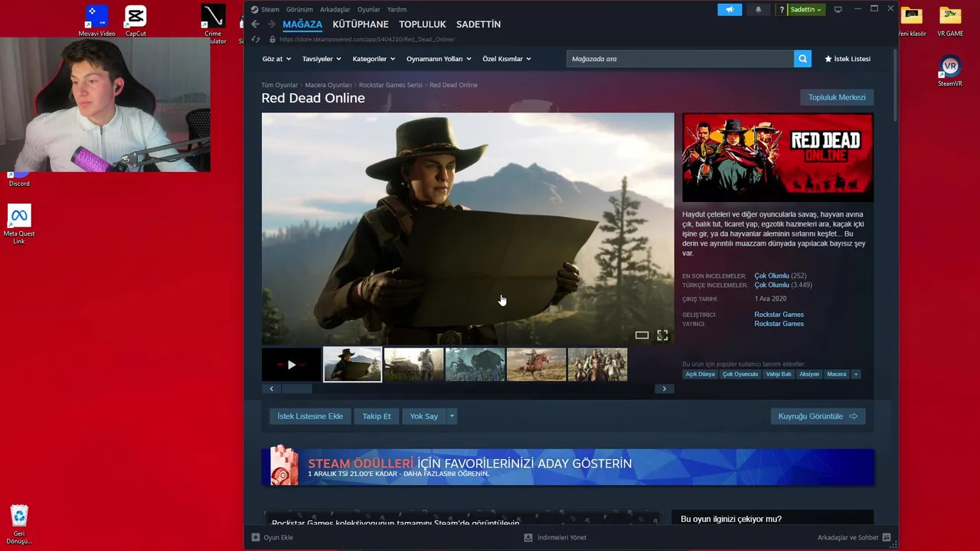Click Tüm Oyunlar breadcrumb
Image resolution: width=980 pixels, height=551 pixels.
[279, 85]
